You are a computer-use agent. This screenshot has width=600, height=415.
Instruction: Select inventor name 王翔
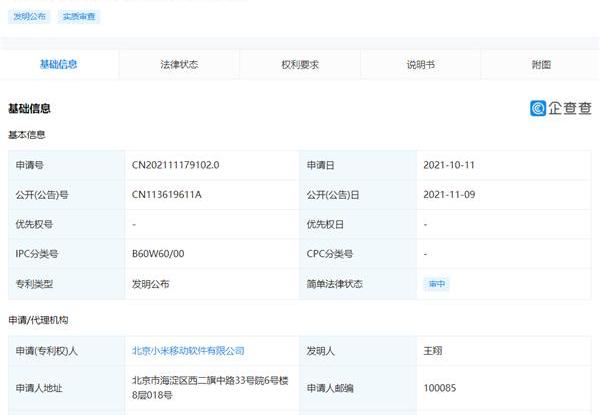pyautogui.click(x=433, y=351)
